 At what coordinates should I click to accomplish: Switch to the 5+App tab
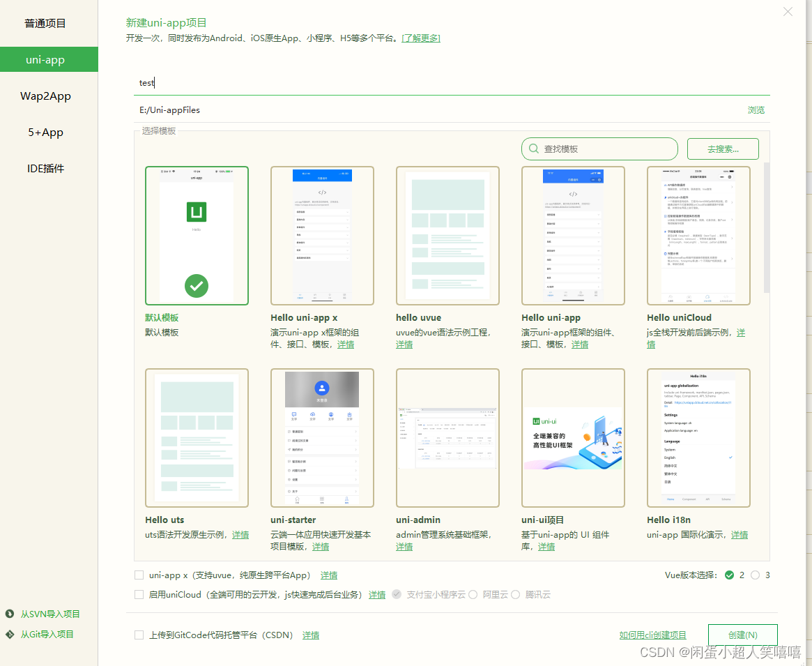[x=45, y=133]
